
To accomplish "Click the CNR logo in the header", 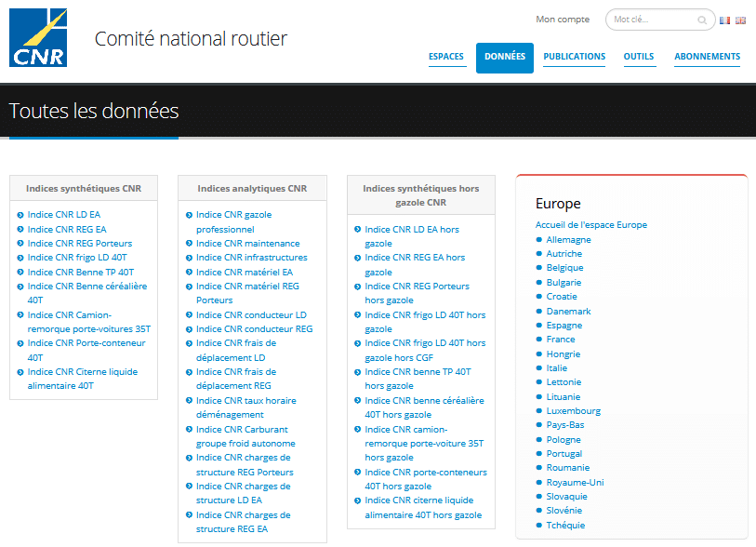I will (x=38, y=37).
